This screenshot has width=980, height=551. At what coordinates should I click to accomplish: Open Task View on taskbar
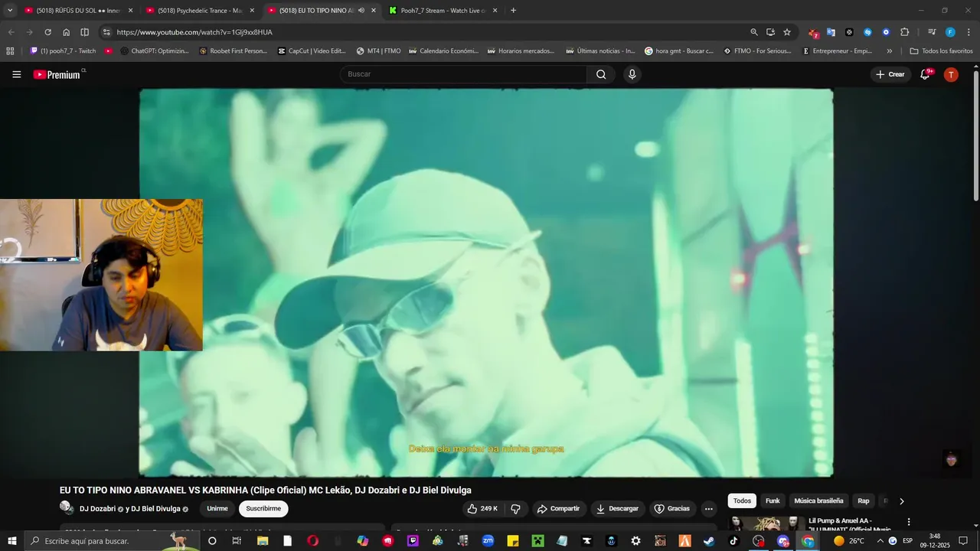click(237, 541)
